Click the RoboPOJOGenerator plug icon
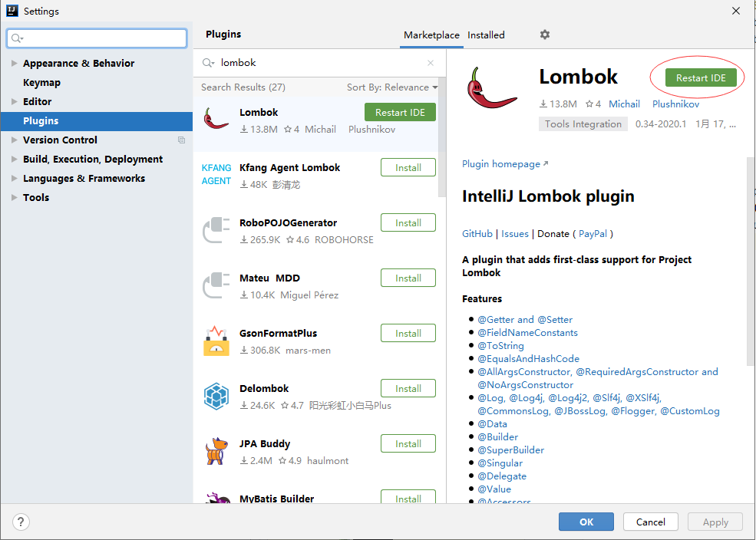756x540 pixels. pos(216,230)
